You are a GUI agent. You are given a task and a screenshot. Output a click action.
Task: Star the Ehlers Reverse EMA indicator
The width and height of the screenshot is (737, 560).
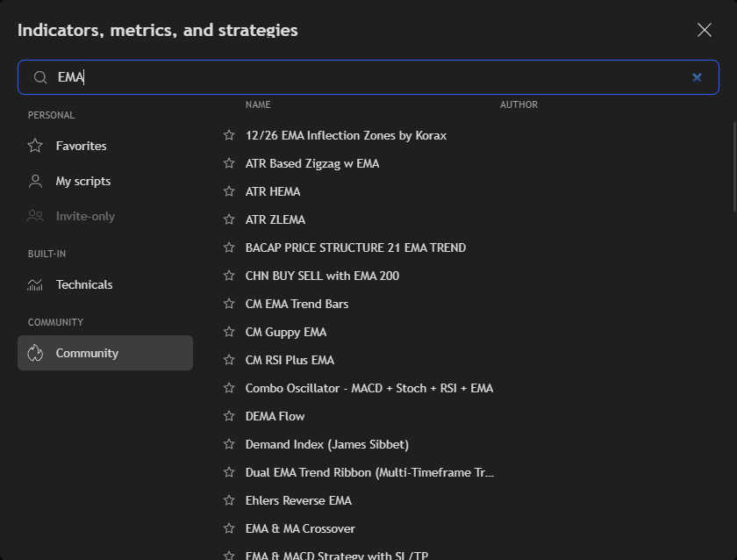tap(229, 500)
